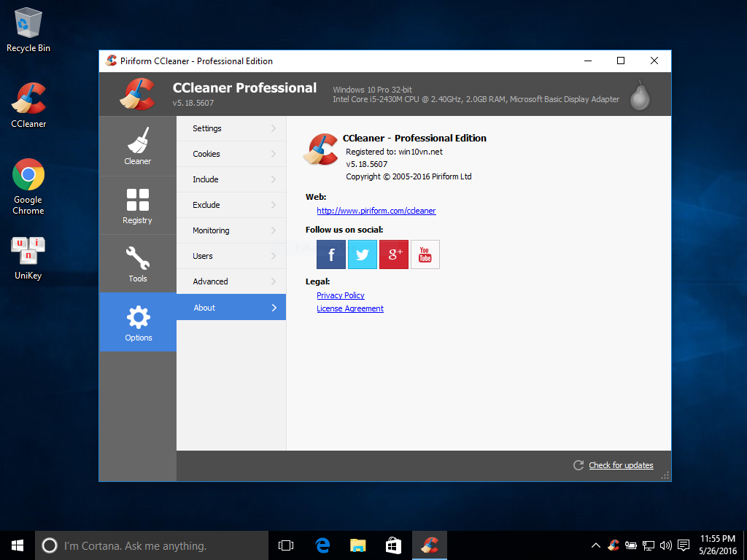Click Check for updates link

point(621,465)
